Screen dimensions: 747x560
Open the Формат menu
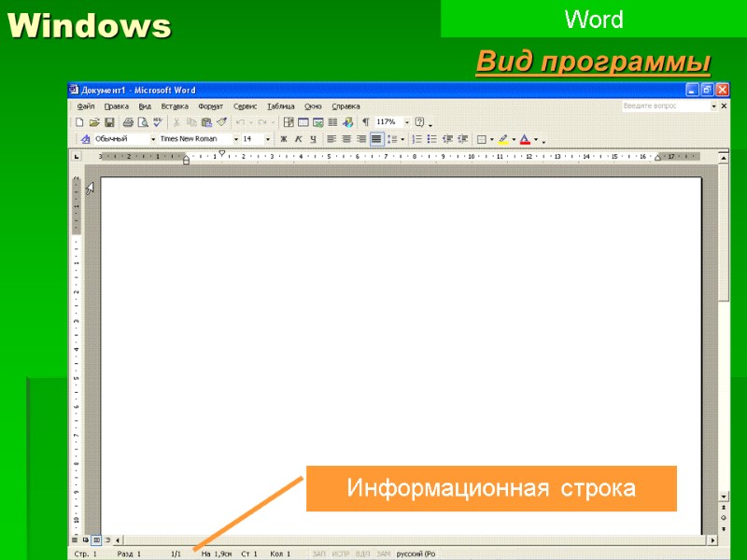point(211,106)
